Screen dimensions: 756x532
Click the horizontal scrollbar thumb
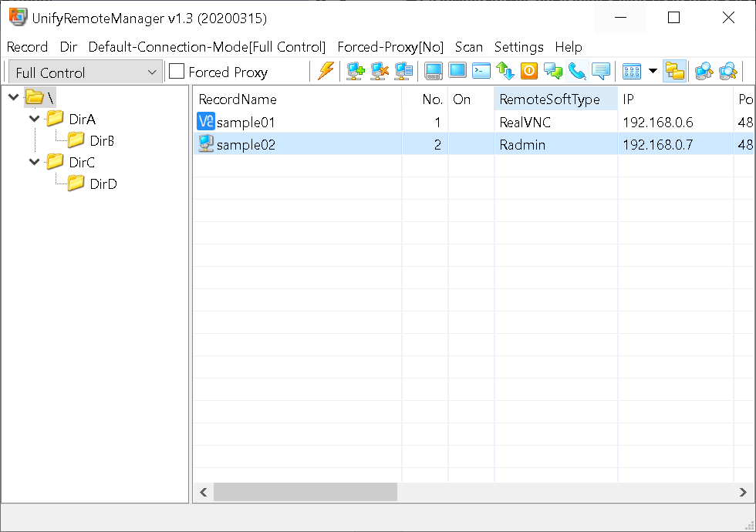click(x=305, y=492)
